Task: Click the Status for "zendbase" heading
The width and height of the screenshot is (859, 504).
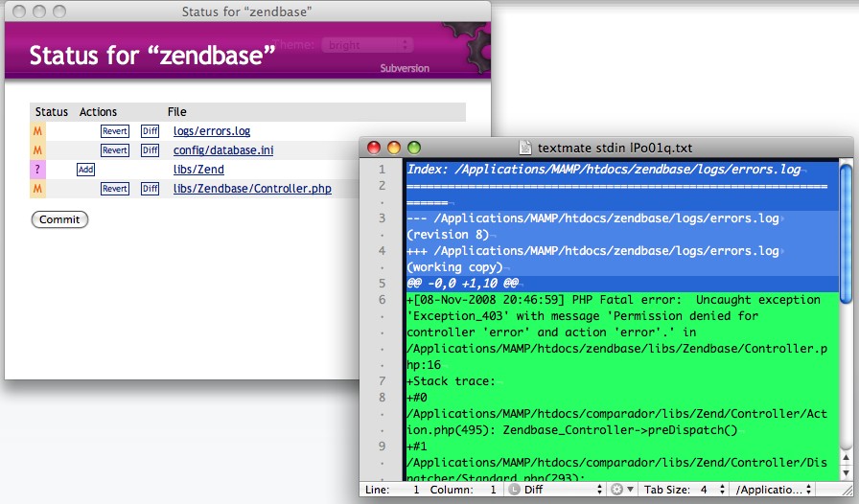Action: pyautogui.click(x=151, y=56)
